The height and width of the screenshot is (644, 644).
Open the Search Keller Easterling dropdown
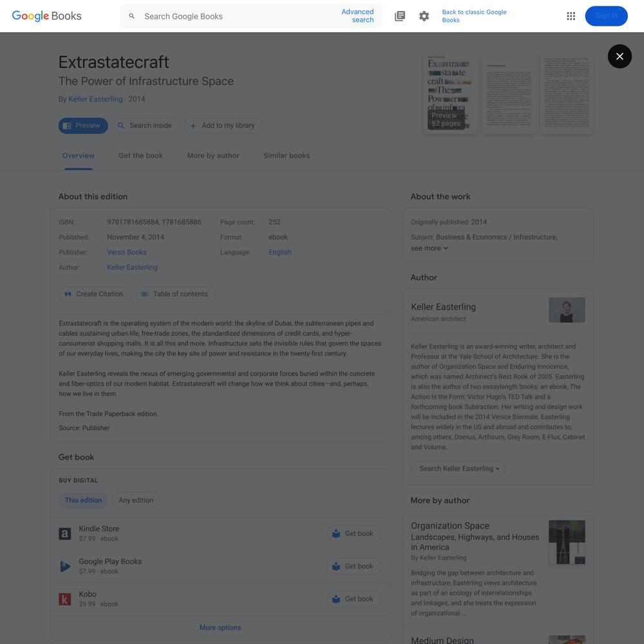[x=459, y=469]
